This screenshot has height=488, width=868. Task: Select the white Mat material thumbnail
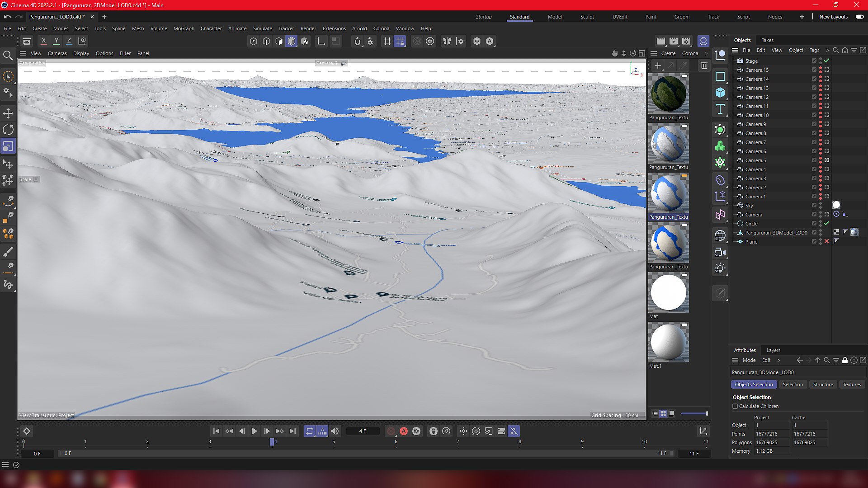[668, 293]
